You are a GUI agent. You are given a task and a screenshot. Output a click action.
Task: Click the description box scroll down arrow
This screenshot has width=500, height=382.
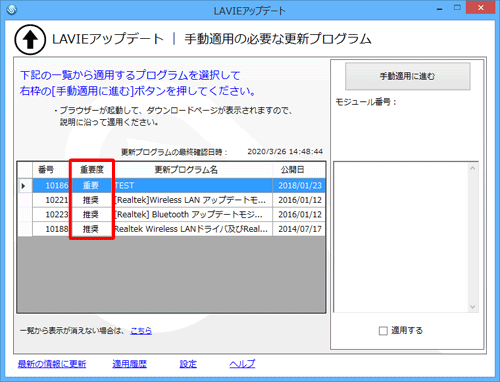click(x=472, y=307)
